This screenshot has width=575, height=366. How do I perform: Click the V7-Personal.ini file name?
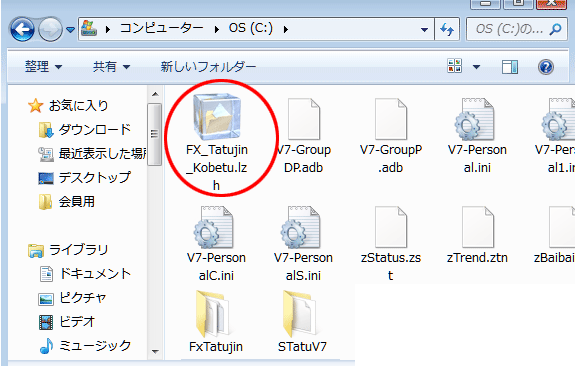[x=477, y=159]
